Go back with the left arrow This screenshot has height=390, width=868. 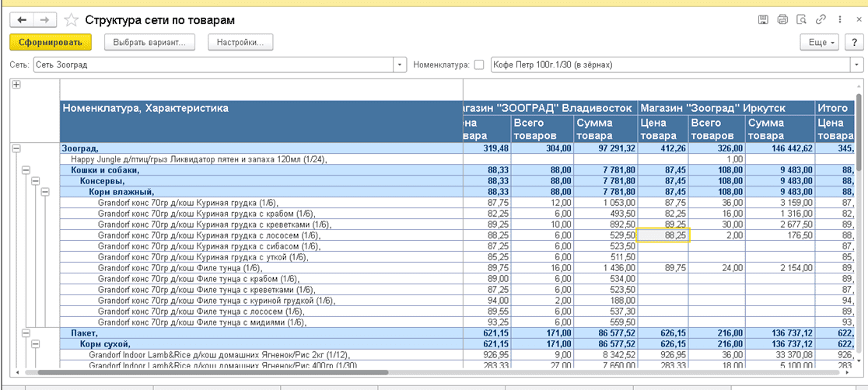(22, 19)
